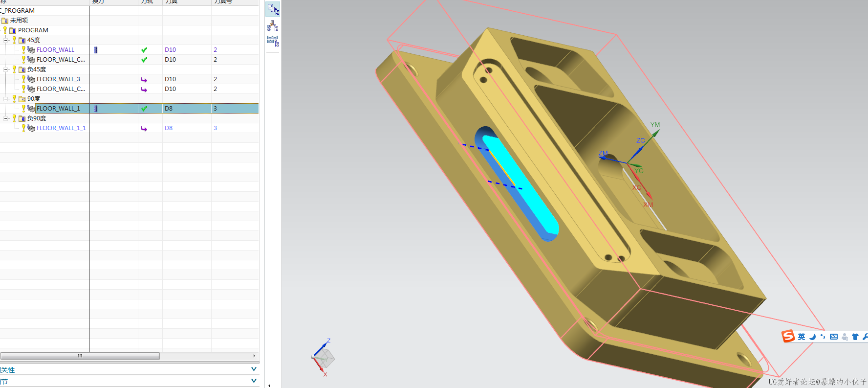Screen dimensions: 868x388
Task: Click the 换刀 column header
Action: 113,2
